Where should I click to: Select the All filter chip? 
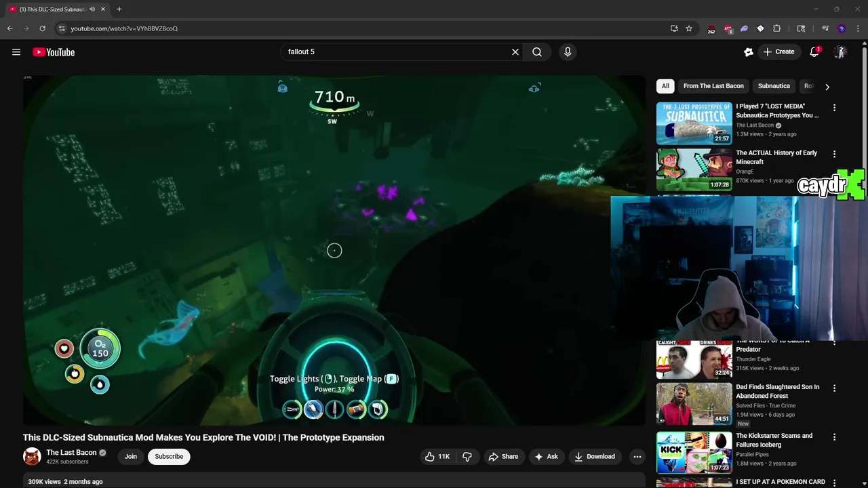665,86
